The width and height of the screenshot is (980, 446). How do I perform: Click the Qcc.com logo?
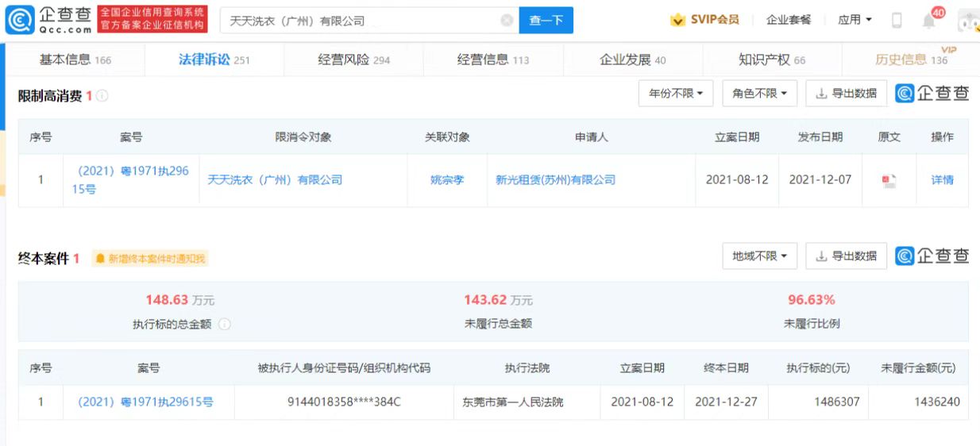click(x=49, y=20)
